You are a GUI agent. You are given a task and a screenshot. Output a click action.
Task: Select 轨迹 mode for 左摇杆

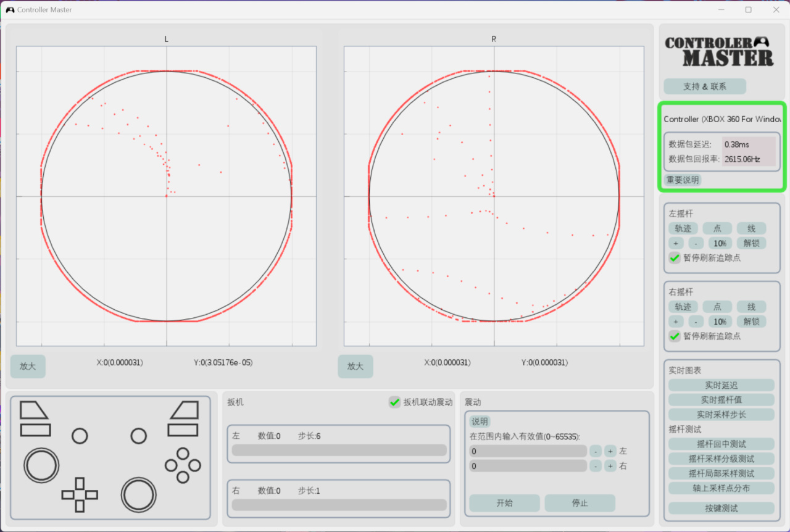[683, 228]
